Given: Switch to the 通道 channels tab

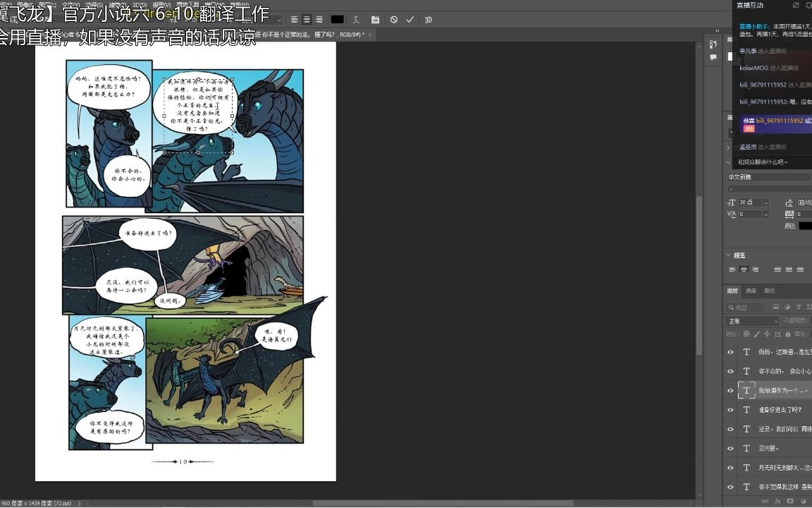Looking at the screenshot, I should (x=751, y=291).
